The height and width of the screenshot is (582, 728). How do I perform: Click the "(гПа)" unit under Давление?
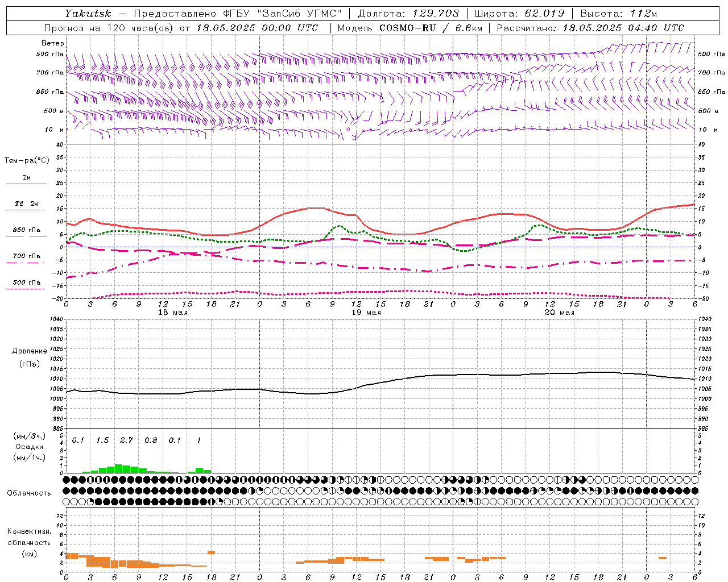click(30, 364)
